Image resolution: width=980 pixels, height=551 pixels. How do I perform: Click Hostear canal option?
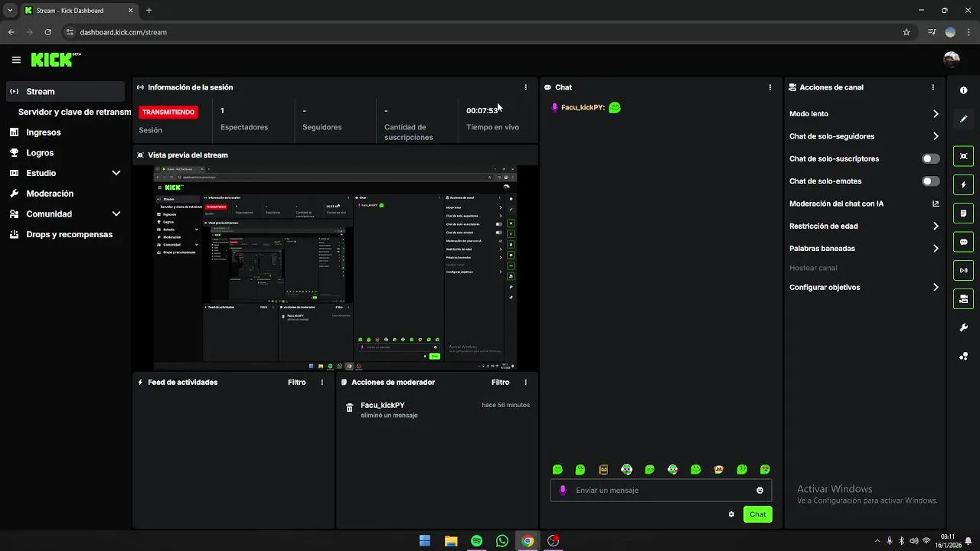tap(813, 268)
